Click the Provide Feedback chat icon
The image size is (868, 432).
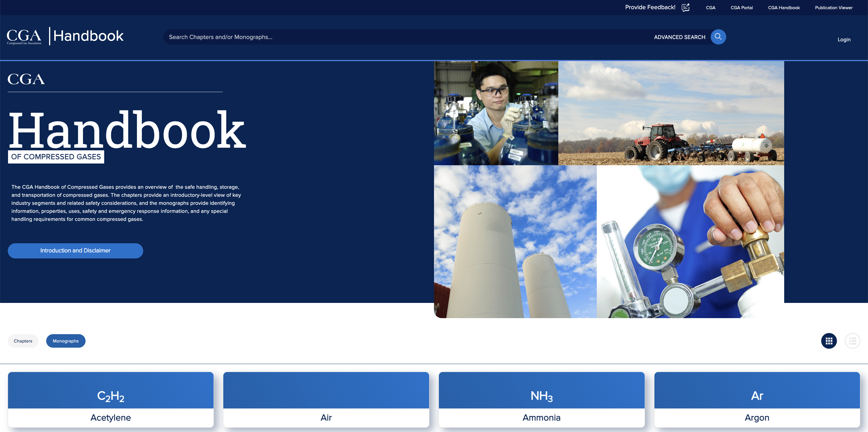tap(685, 7)
